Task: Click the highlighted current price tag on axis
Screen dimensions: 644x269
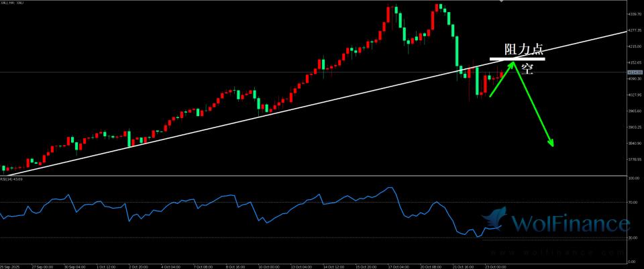Action: point(634,72)
